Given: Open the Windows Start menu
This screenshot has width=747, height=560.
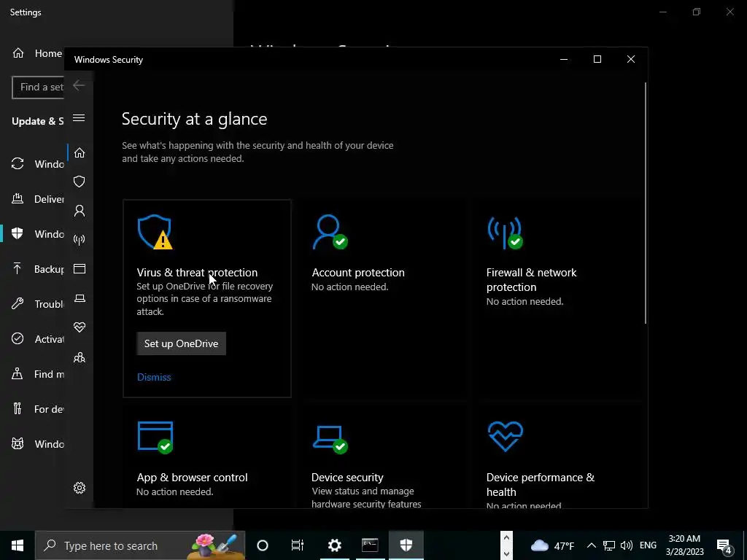Looking at the screenshot, I should coord(18,545).
